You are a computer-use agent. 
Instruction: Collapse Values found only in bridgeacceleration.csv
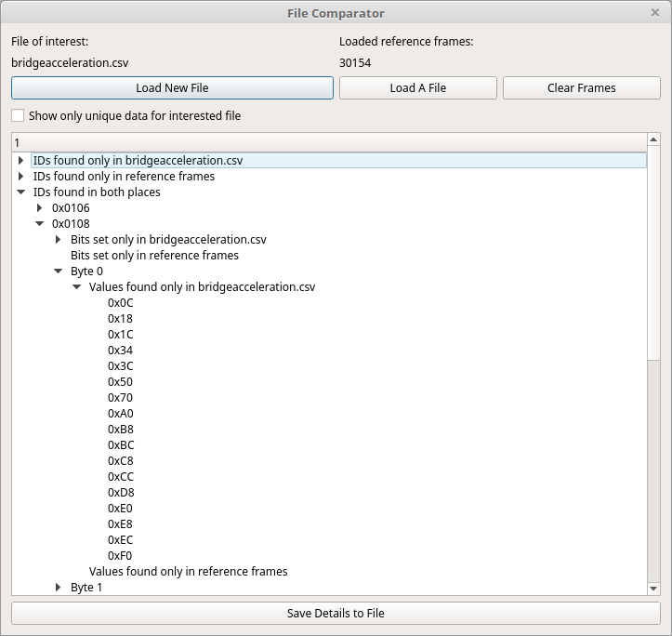tap(77, 287)
